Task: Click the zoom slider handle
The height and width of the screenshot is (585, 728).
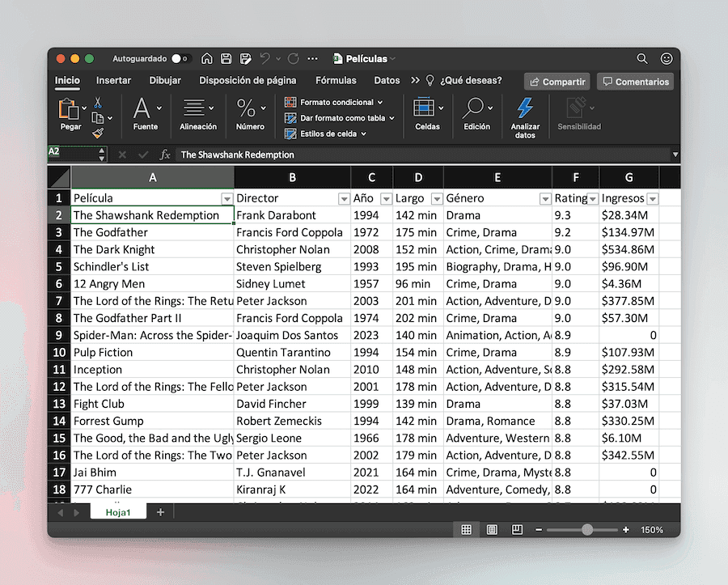Action: [x=587, y=530]
